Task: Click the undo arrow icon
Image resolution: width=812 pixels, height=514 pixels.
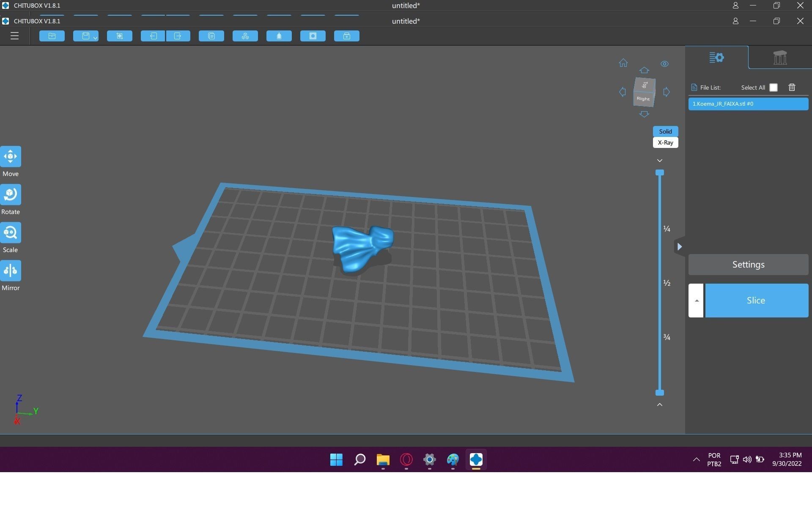Action: pyautogui.click(x=153, y=36)
